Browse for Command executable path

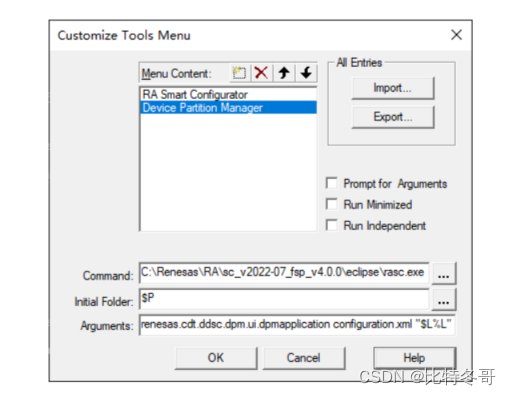click(x=444, y=273)
